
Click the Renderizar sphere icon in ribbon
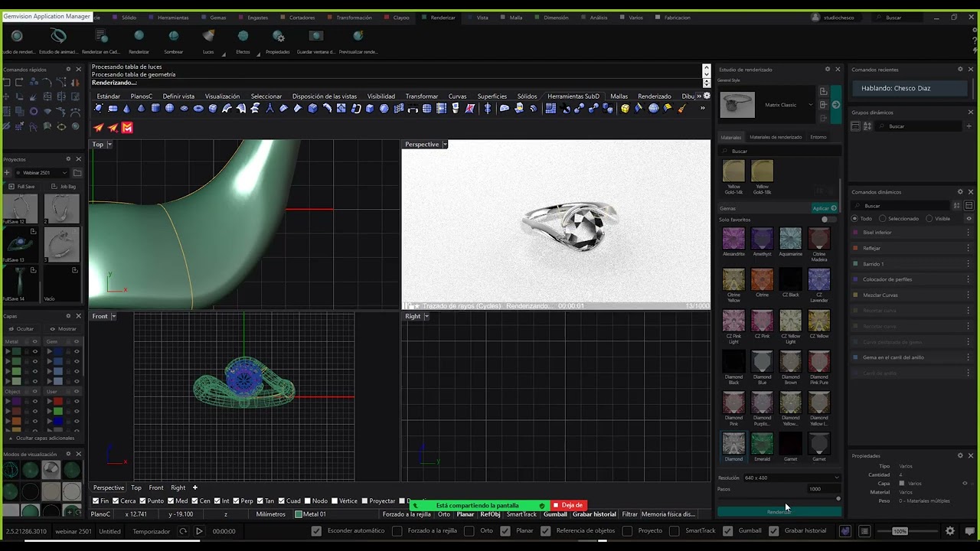pyautogui.click(x=139, y=36)
